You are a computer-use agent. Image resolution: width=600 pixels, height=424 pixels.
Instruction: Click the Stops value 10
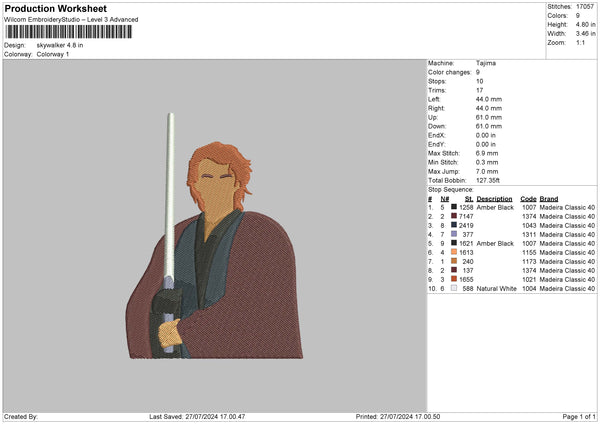click(x=479, y=81)
